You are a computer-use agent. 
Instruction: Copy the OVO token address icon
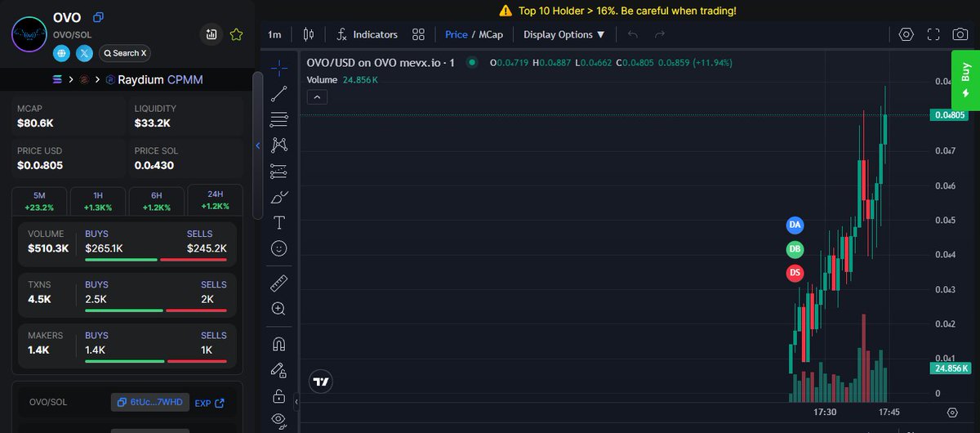click(99, 17)
